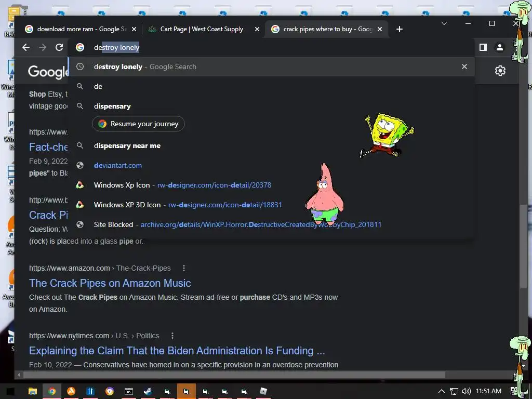Screen dimensions: 532x399
Task: Show hidden system tray icons
Action: pyautogui.click(x=441, y=391)
